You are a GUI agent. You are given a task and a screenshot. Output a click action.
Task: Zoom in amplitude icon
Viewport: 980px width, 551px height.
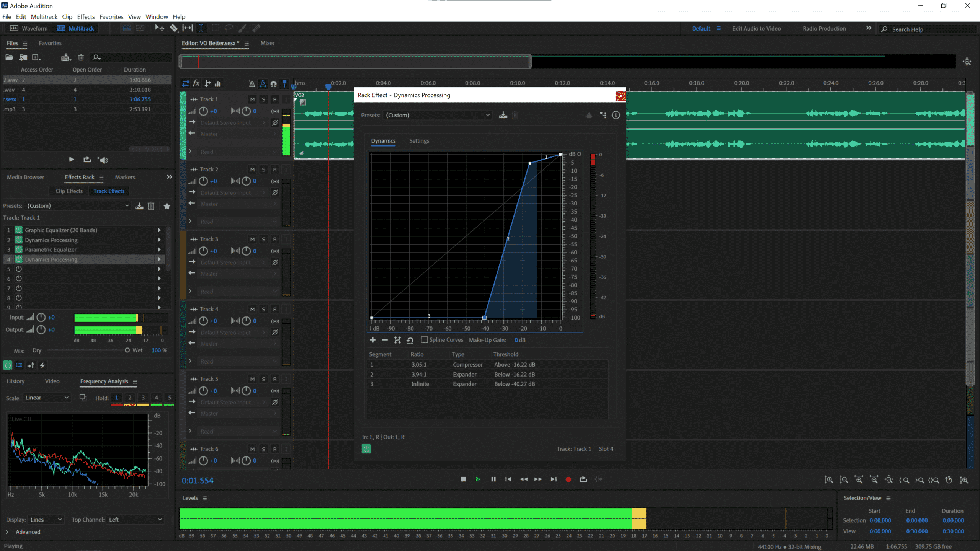click(829, 479)
